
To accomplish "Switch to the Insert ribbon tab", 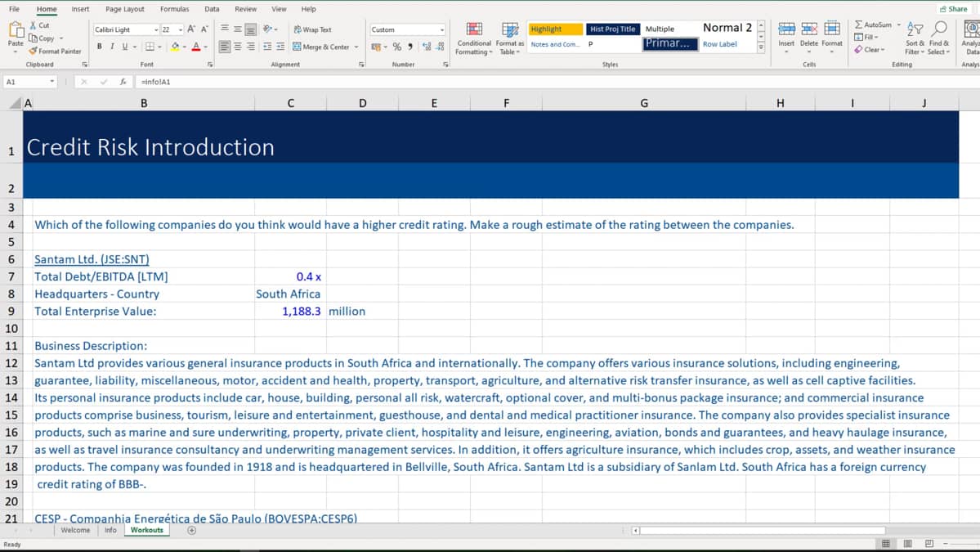I will click(x=80, y=9).
